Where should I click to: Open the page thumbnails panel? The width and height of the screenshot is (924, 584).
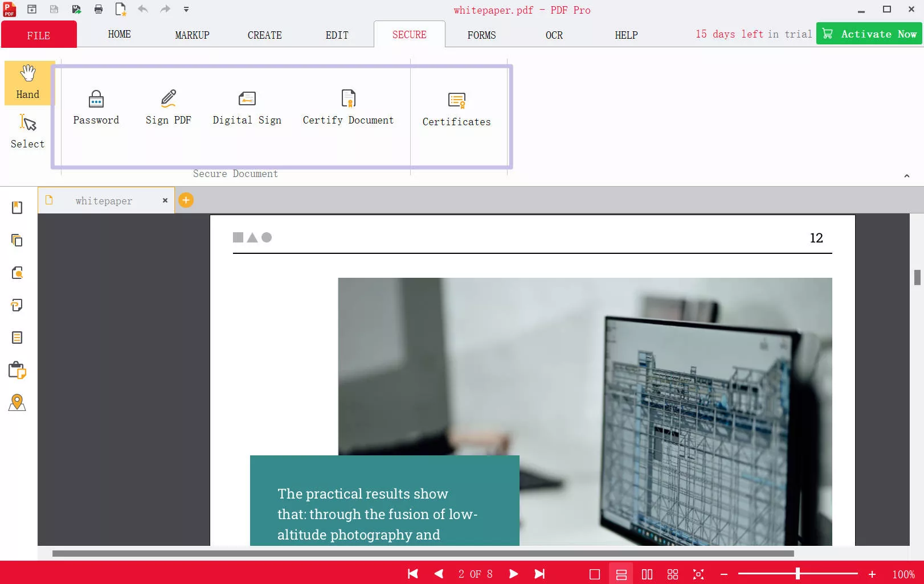[x=17, y=241]
